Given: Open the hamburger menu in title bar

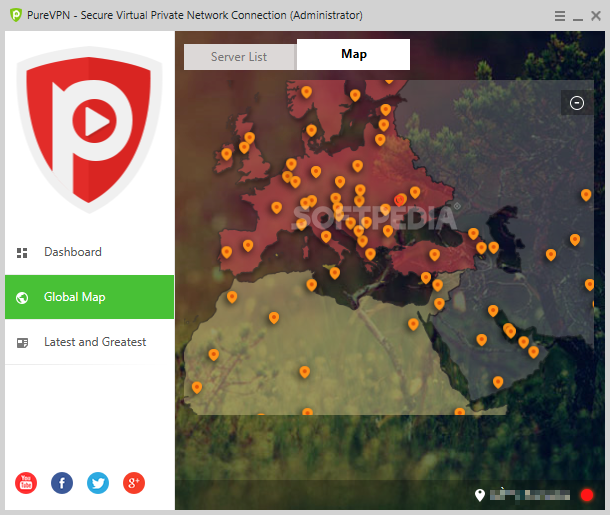Looking at the screenshot, I should 559,16.
